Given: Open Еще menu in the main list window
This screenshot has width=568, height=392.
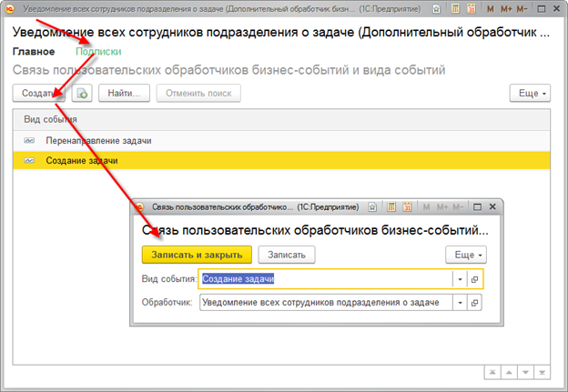Looking at the screenshot, I should (x=532, y=94).
